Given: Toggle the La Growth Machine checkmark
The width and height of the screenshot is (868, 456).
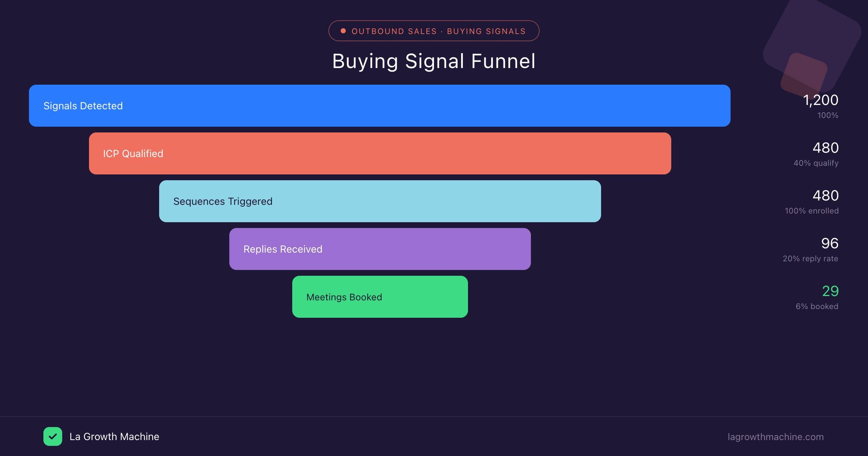Looking at the screenshot, I should click(x=53, y=436).
